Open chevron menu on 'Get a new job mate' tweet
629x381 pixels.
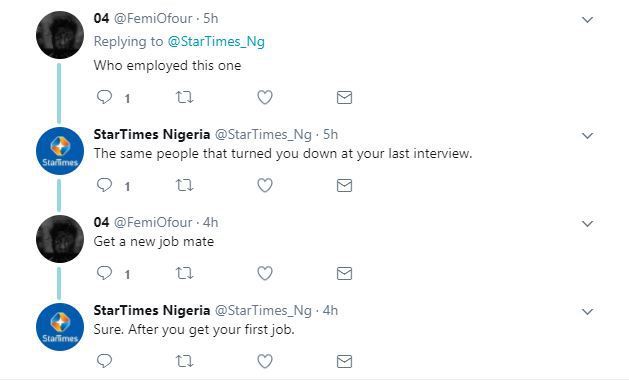(x=587, y=223)
